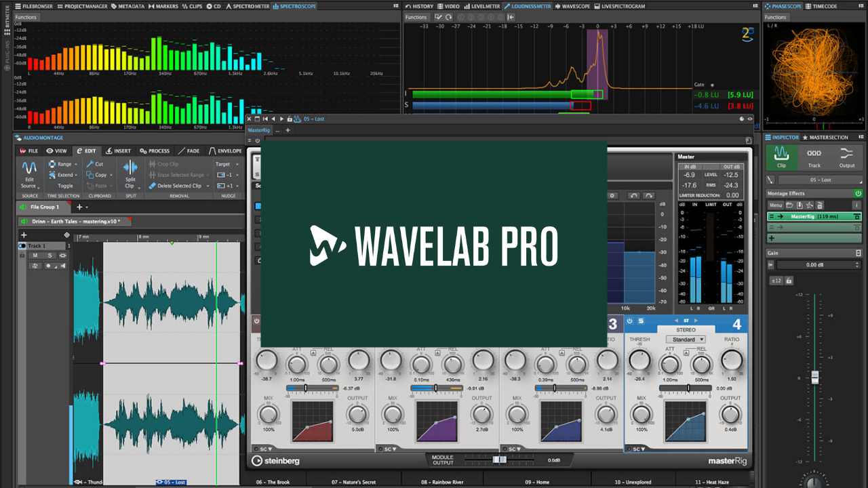Mute Track 1 with the M button
Viewport: 868px width, 488px height.
35,256
